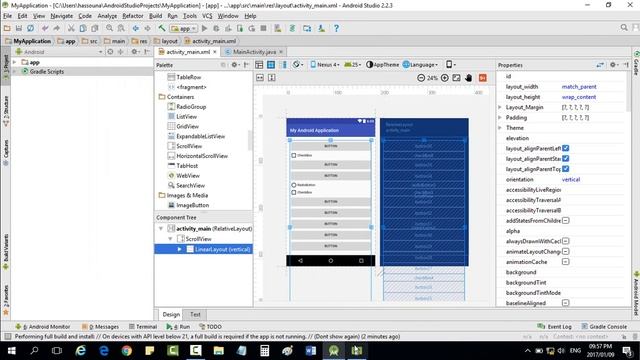Expand the Padding property
Image resolution: width=640 pixels, height=360 pixels.
click(500, 118)
